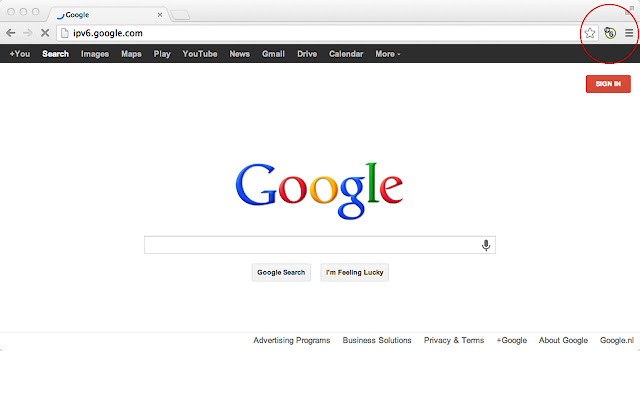Screen dimensions: 640x400
Task: Open Gmail from the top bar
Action: tap(273, 54)
